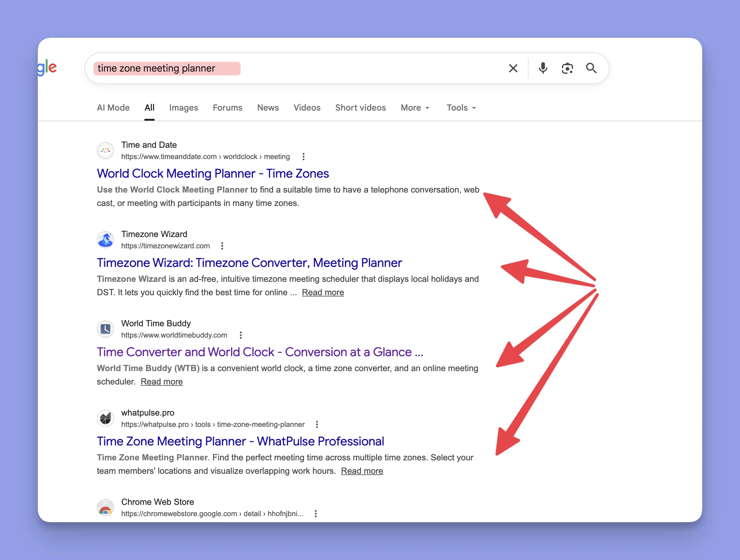Open World Clock Meeting Planner result
Image resolution: width=740 pixels, height=560 pixels.
tap(213, 174)
